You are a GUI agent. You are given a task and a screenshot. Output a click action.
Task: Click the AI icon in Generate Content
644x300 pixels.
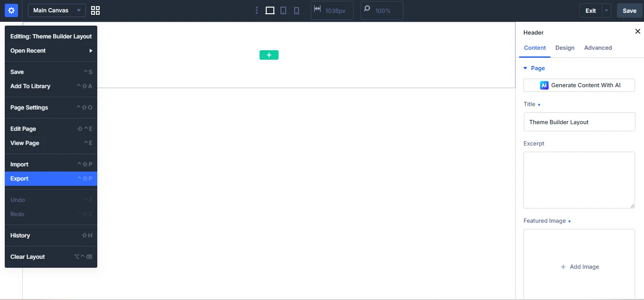pos(544,85)
